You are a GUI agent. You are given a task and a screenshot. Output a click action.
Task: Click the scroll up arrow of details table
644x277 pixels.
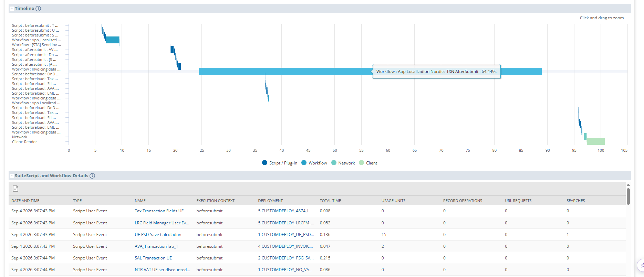(x=628, y=185)
